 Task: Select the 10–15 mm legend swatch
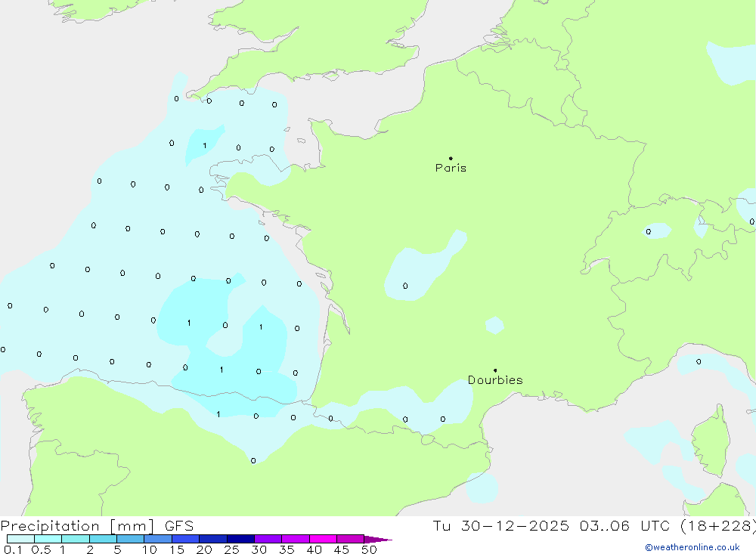[x=158, y=539]
